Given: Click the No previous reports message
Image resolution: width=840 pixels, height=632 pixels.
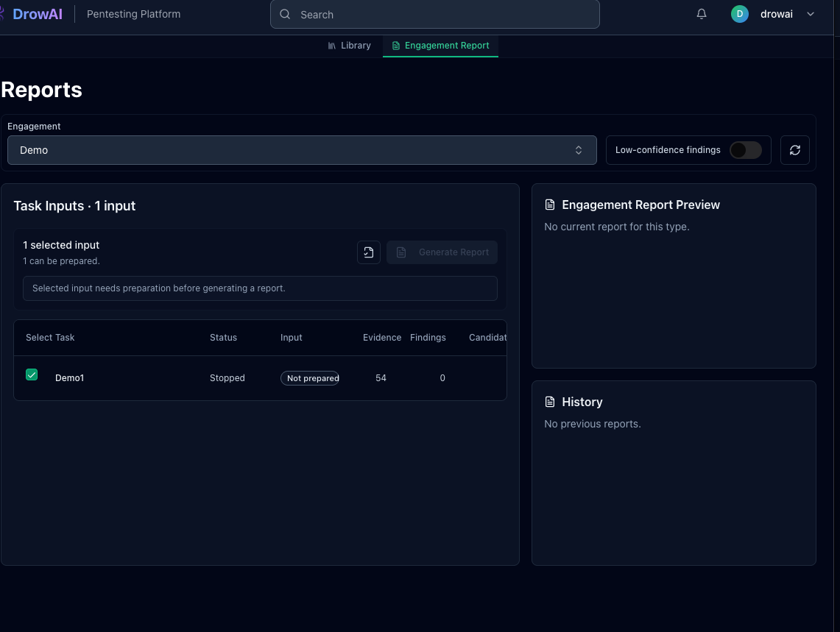Looking at the screenshot, I should coord(593,424).
